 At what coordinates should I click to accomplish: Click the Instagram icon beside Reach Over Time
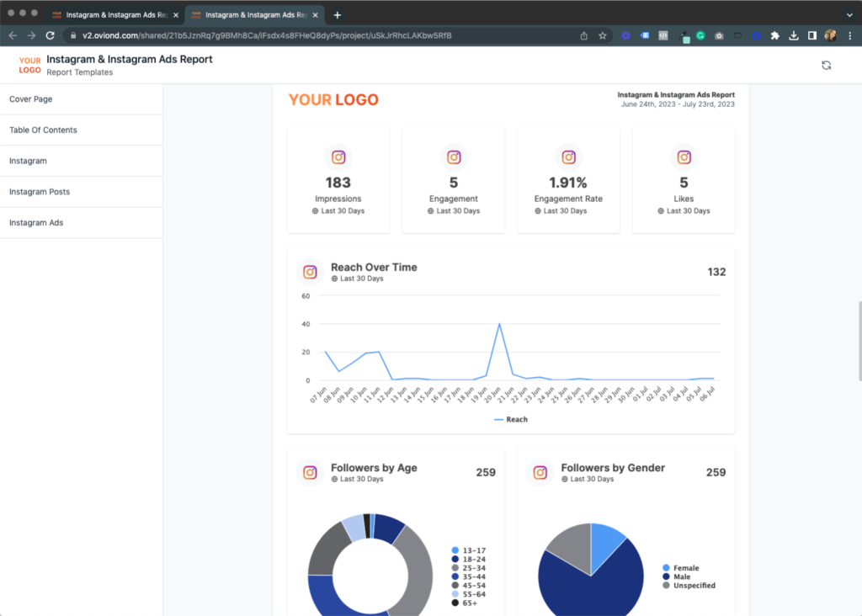click(x=310, y=272)
